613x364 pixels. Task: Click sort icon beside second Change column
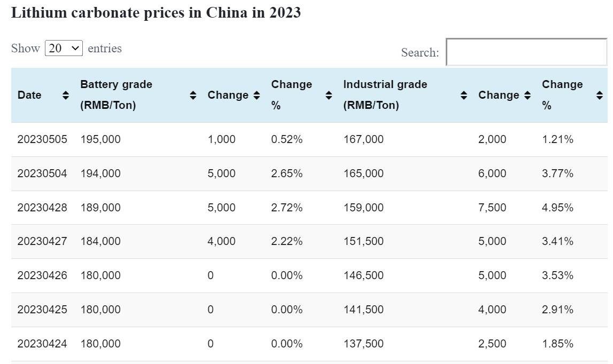[527, 95]
